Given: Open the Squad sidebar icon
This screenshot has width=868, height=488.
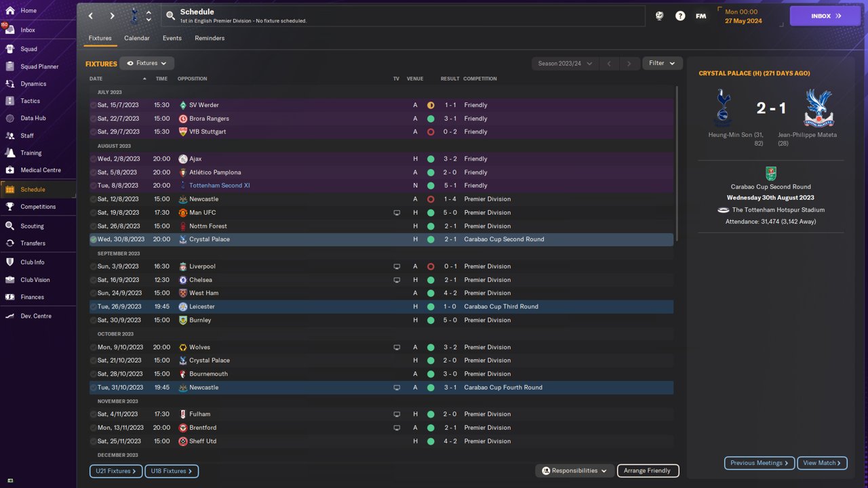Looking at the screenshot, I should pyautogui.click(x=9, y=49).
